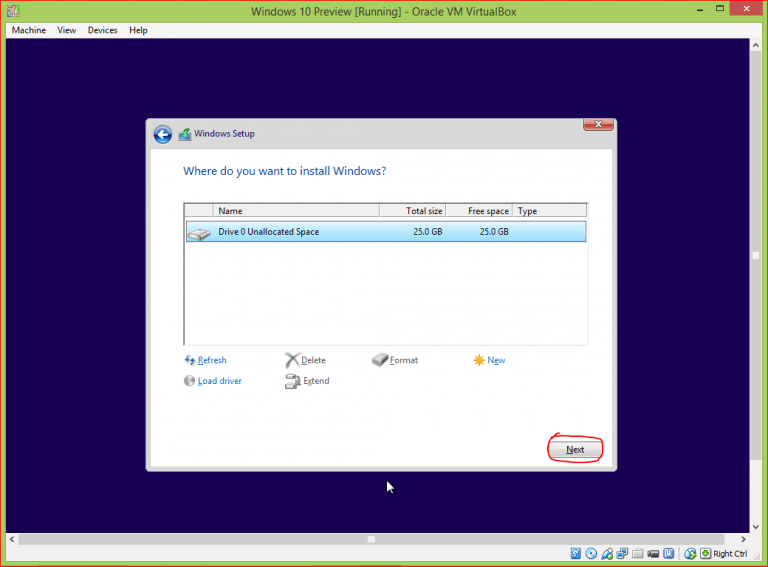Minimize the VirtualBox window
This screenshot has height=567, width=768.
click(700, 9)
